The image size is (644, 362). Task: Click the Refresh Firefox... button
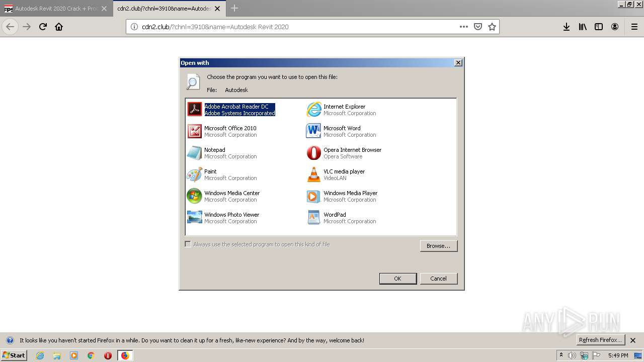point(601,340)
